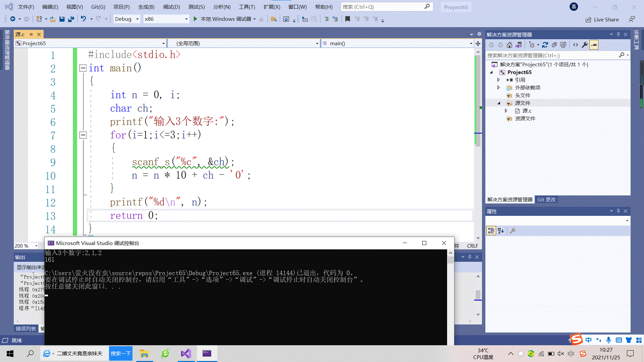Switch views icon in Solution Explorer toolbar
This screenshot has width=644, height=362.
(519, 45)
